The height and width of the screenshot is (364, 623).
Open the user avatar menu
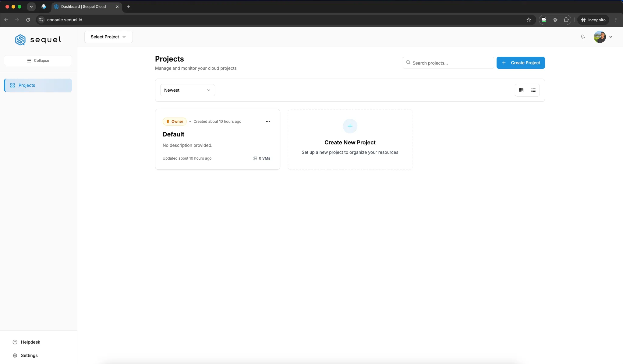click(x=600, y=37)
